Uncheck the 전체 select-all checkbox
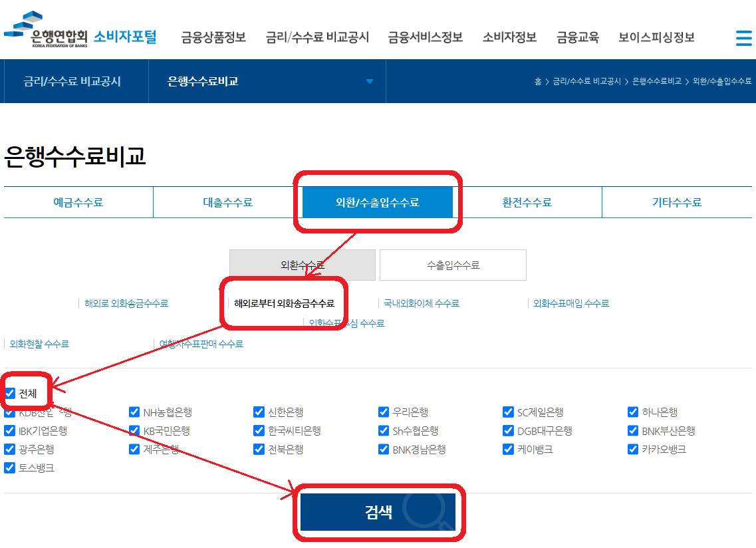The height and width of the screenshot is (548, 756). point(9,393)
